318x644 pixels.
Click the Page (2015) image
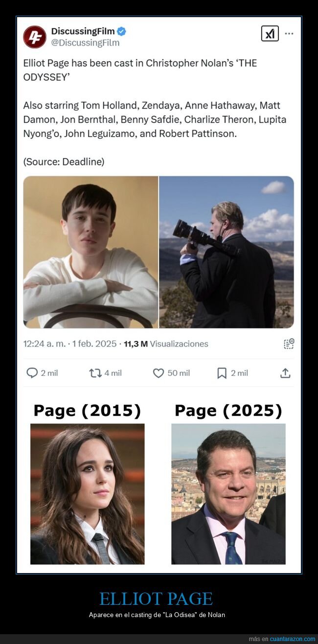[88, 494]
